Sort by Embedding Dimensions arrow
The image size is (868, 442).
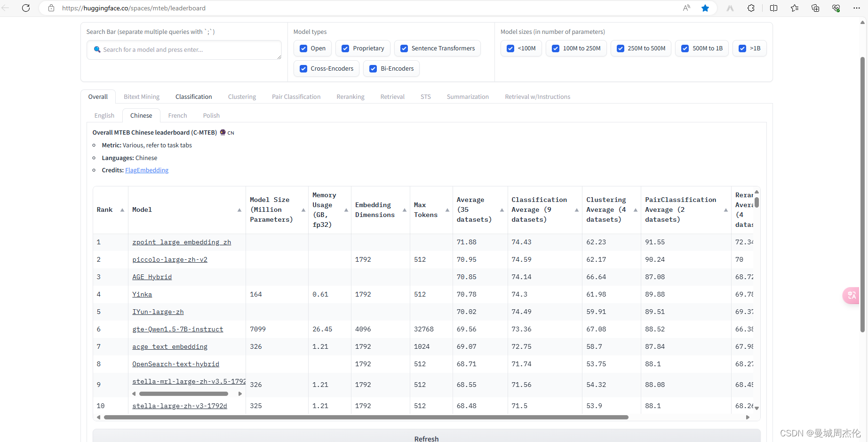click(x=405, y=210)
